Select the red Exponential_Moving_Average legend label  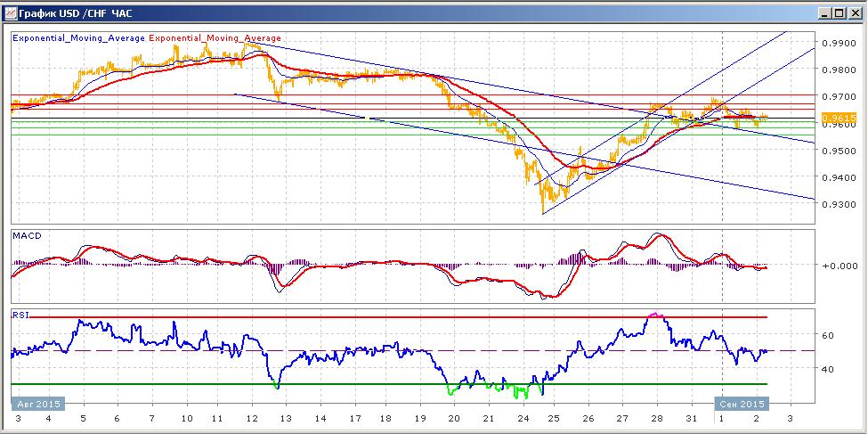215,38
